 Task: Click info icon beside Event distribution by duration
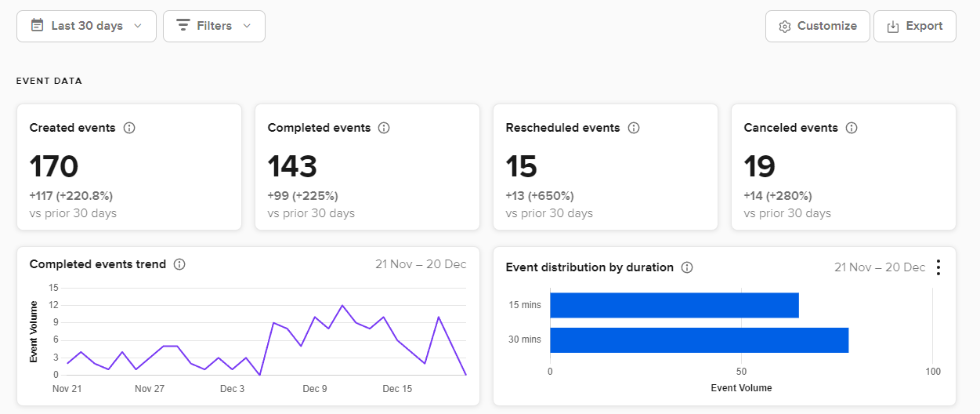pyautogui.click(x=687, y=267)
